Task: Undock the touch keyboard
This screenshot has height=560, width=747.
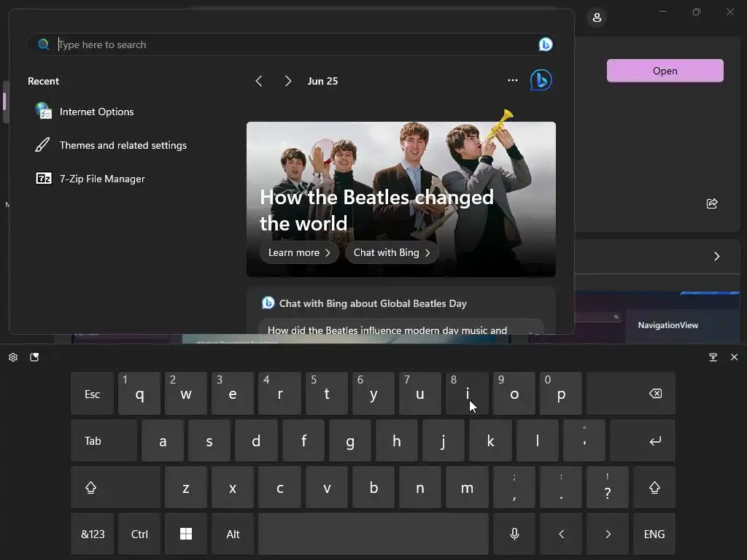Action: coord(713,357)
